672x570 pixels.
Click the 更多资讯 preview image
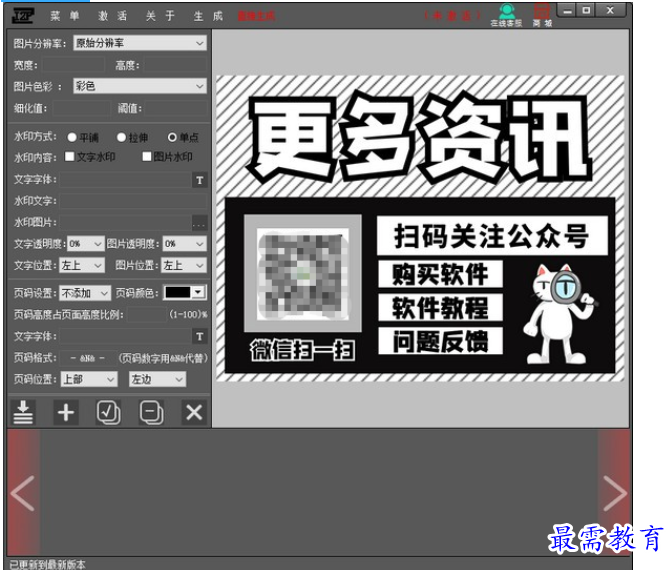click(420, 228)
